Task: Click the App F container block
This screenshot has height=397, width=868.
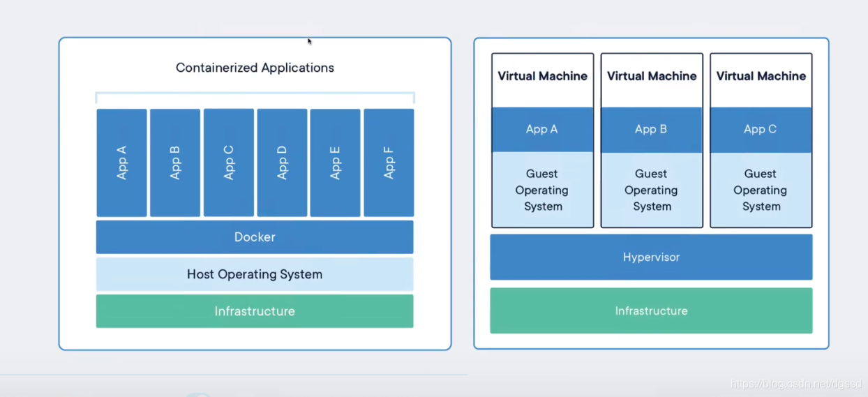Action: (x=389, y=163)
